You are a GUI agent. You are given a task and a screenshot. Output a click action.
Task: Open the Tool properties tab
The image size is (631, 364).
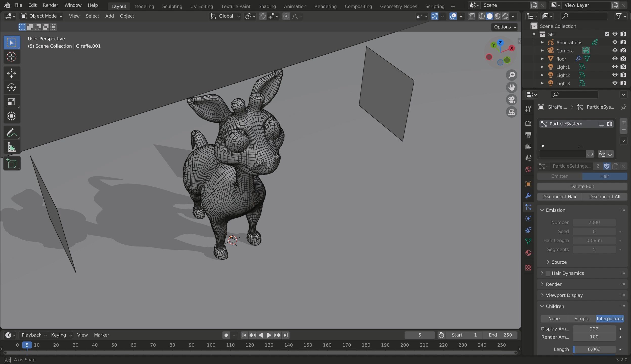click(528, 109)
